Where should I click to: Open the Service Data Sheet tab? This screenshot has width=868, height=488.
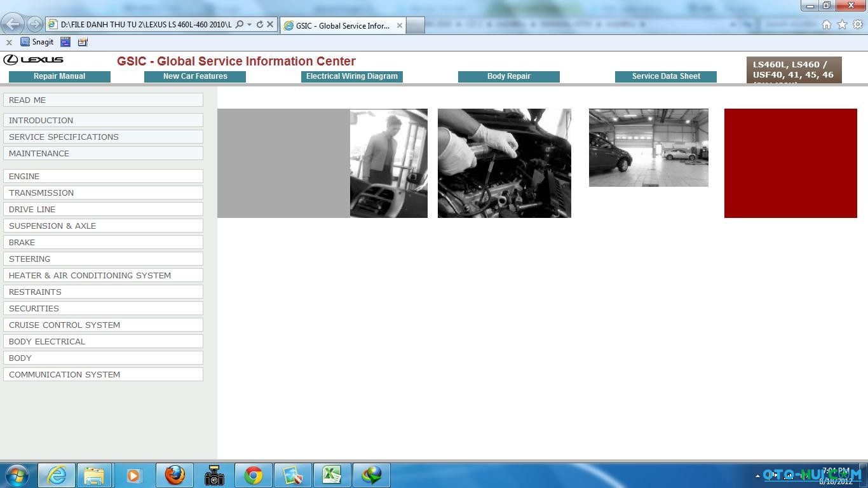pyautogui.click(x=666, y=76)
